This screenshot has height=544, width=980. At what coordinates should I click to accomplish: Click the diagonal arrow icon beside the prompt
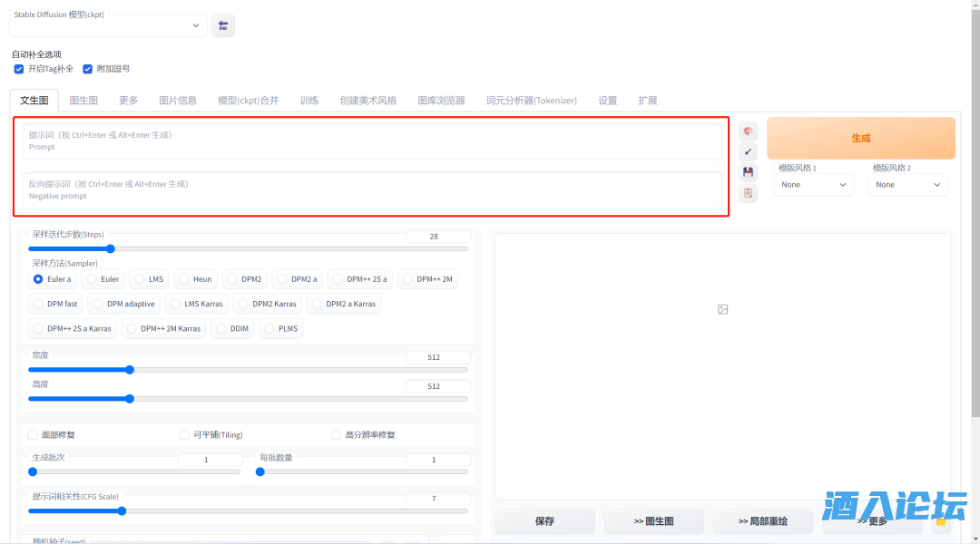coord(748,151)
